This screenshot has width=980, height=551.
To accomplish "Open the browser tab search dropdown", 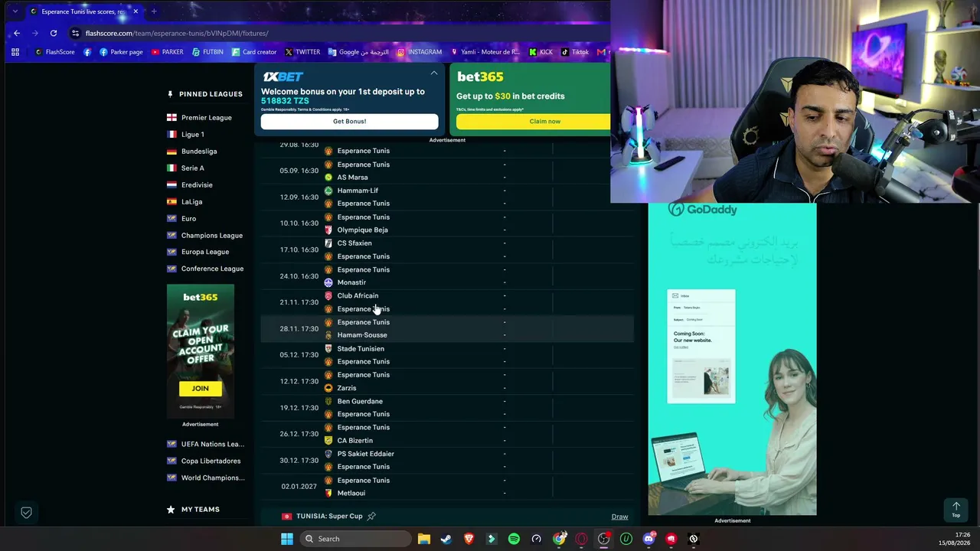I will [x=15, y=11].
